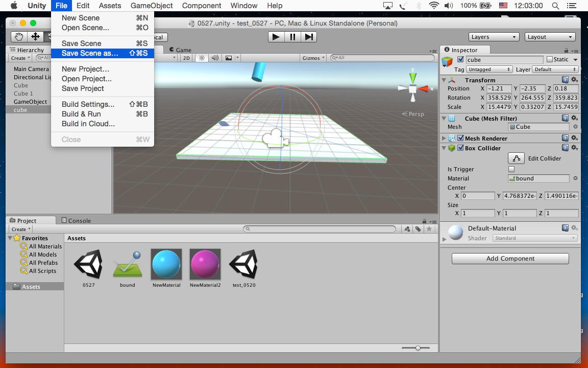Select Main Camera in Hierarchy
Image resolution: width=588 pixels, height=368 pixels.
[x=32, y=69]
